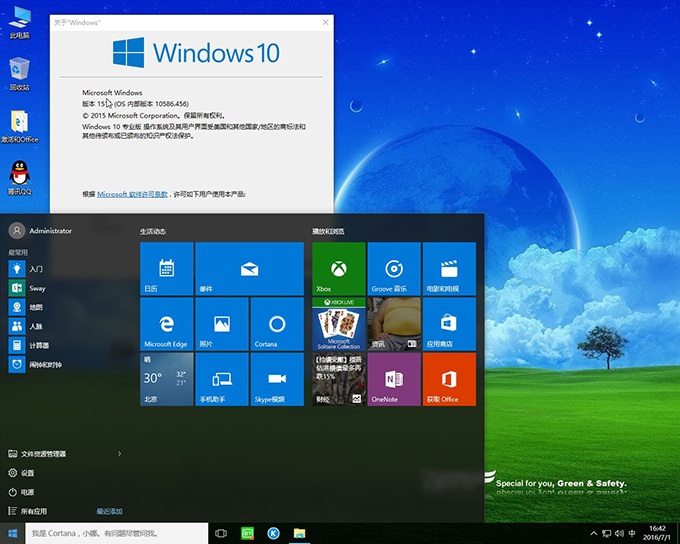Screen dimensions: 680x544
Task: Toggle the input language indicator
Action: (633, 534)
